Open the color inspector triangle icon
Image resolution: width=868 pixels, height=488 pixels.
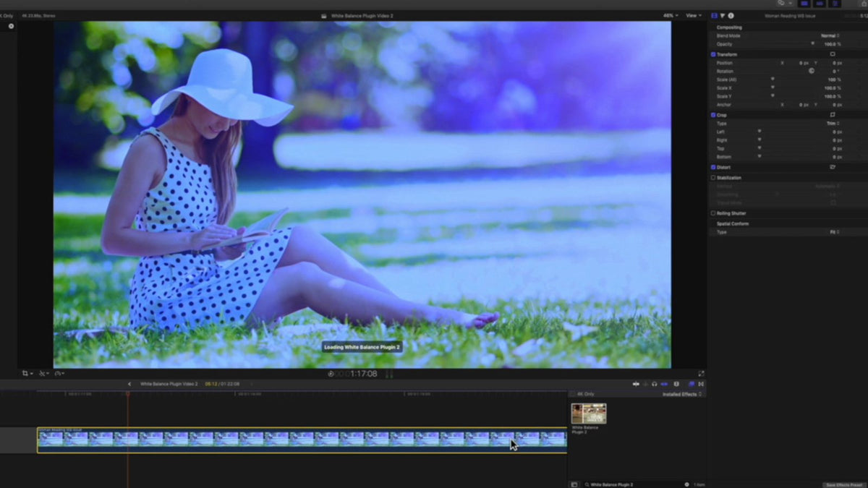(723, 15)
